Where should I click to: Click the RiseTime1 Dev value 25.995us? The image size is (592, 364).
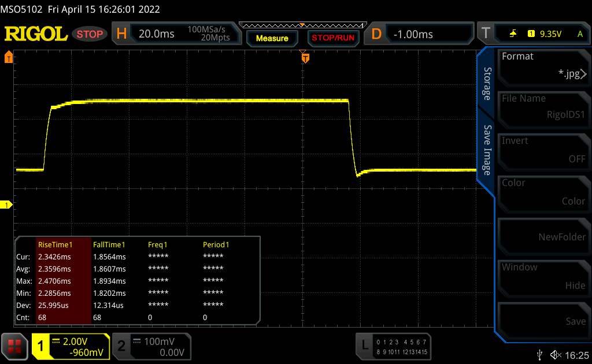click(x=53, y=305)
